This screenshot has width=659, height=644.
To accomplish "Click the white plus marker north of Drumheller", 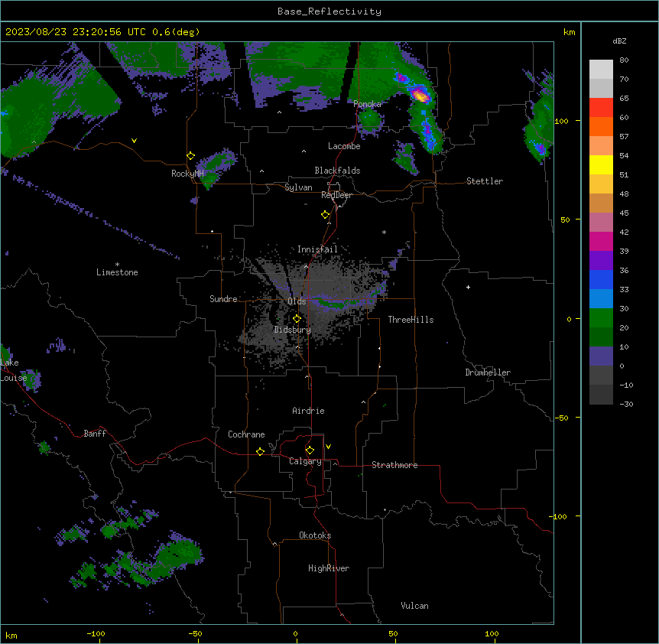I will [468, 287].
